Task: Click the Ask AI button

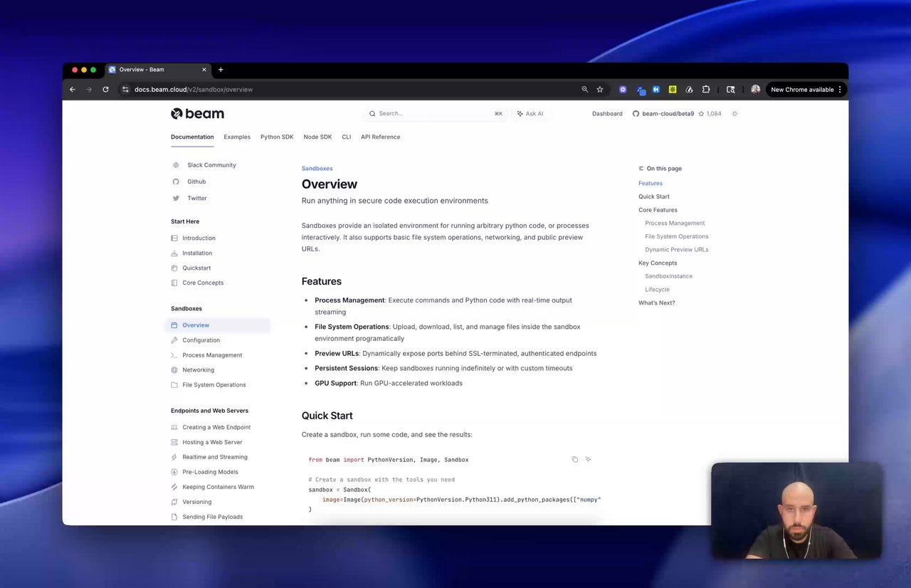Action: coord(530,113)
